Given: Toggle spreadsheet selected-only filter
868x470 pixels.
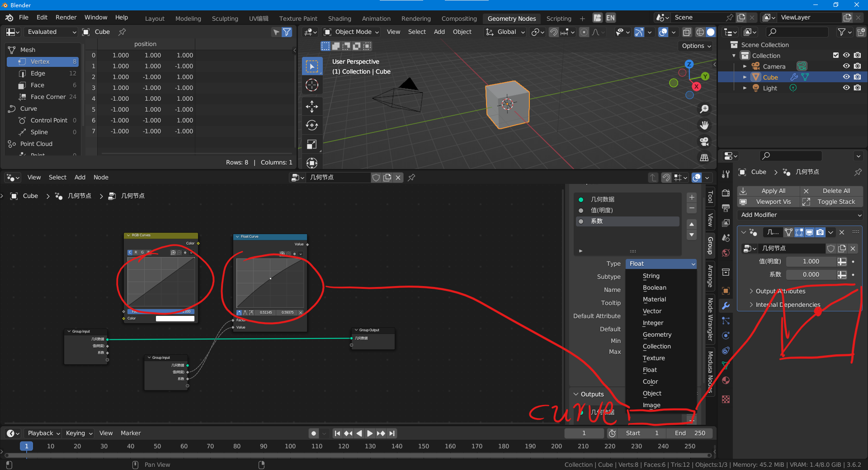Looking at the screenshot, I should click(x=276, y=32).
